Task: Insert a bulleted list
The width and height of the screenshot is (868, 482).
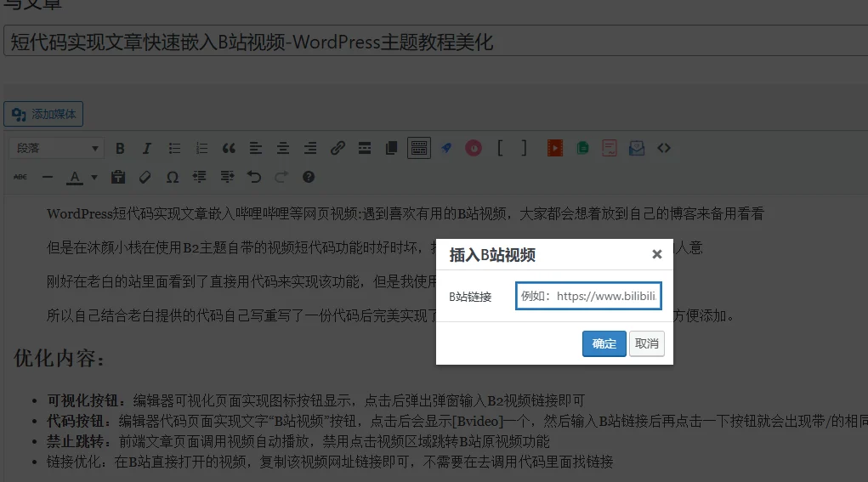Action: (x=174, y=148)
